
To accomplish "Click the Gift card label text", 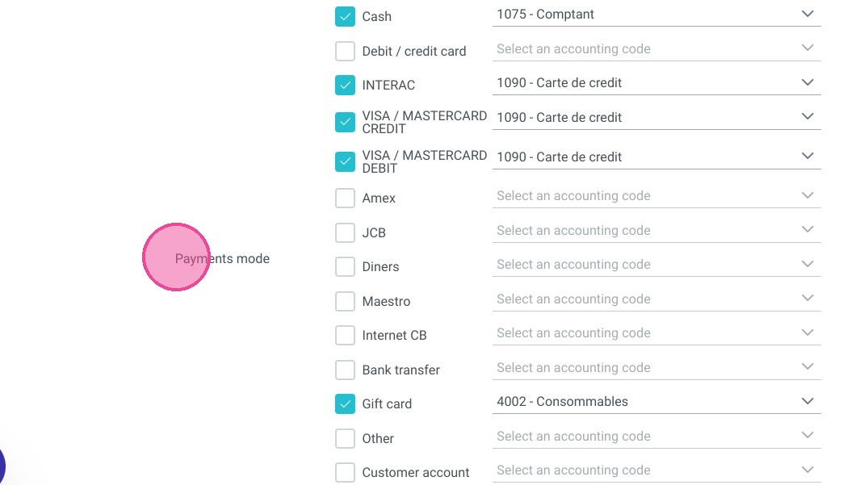I will [387, 403].
